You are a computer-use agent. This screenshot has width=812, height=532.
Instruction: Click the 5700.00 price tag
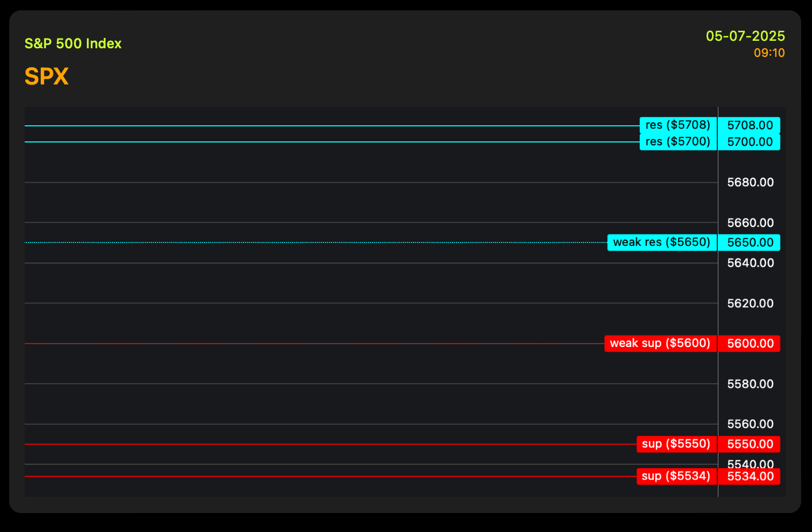(x=749, y=142)
